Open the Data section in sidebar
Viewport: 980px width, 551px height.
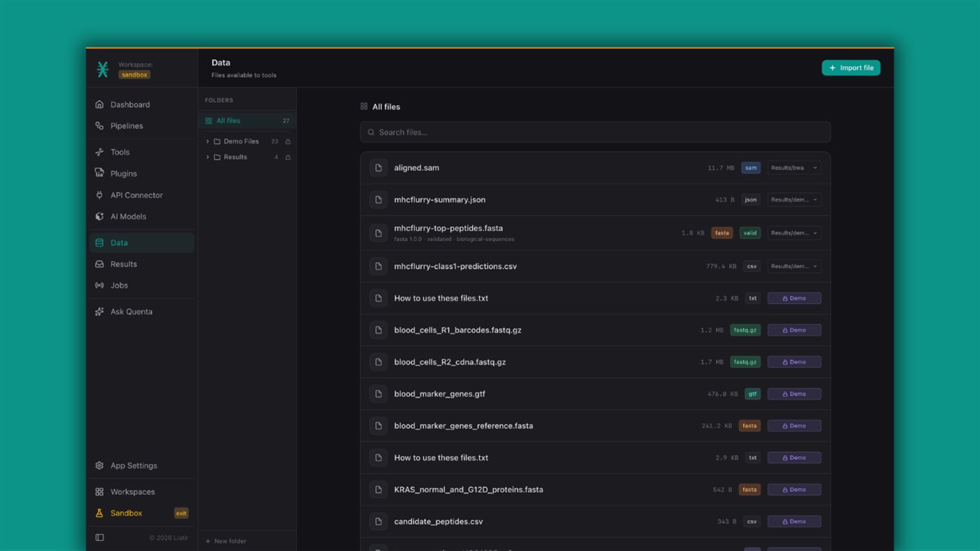[x=142, y=243]
